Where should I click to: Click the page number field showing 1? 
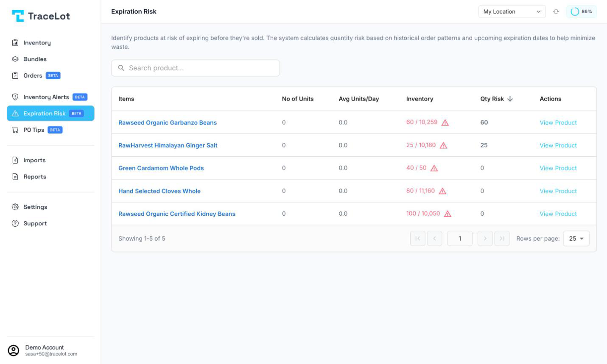tap(460, 239)
